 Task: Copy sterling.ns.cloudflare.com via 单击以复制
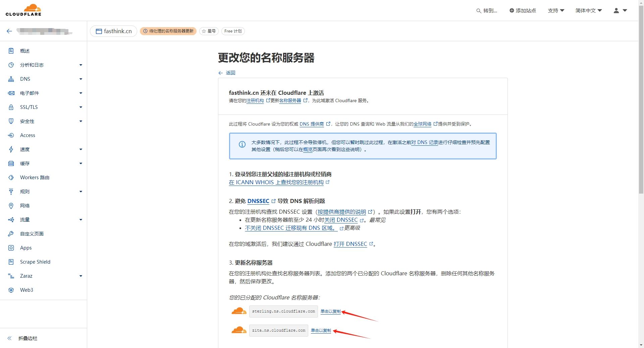pos(330,311)
